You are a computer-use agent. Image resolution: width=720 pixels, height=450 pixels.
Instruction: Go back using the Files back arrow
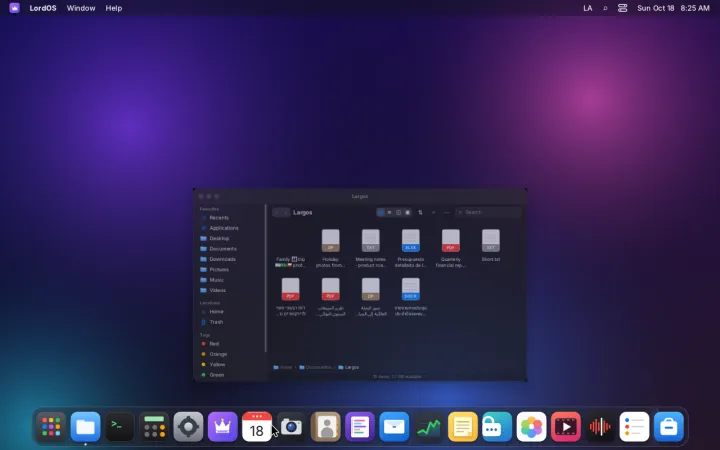[x=277, y=212]
